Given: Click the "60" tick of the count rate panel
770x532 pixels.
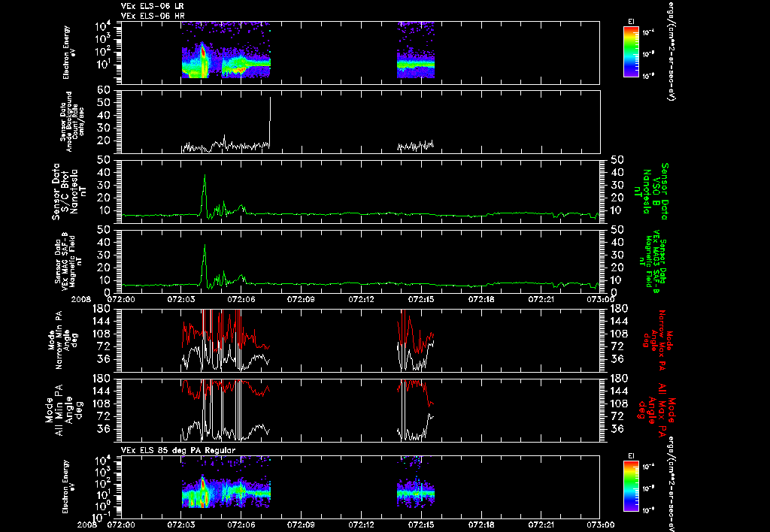Looking at the screenshot, I should 104,90.
